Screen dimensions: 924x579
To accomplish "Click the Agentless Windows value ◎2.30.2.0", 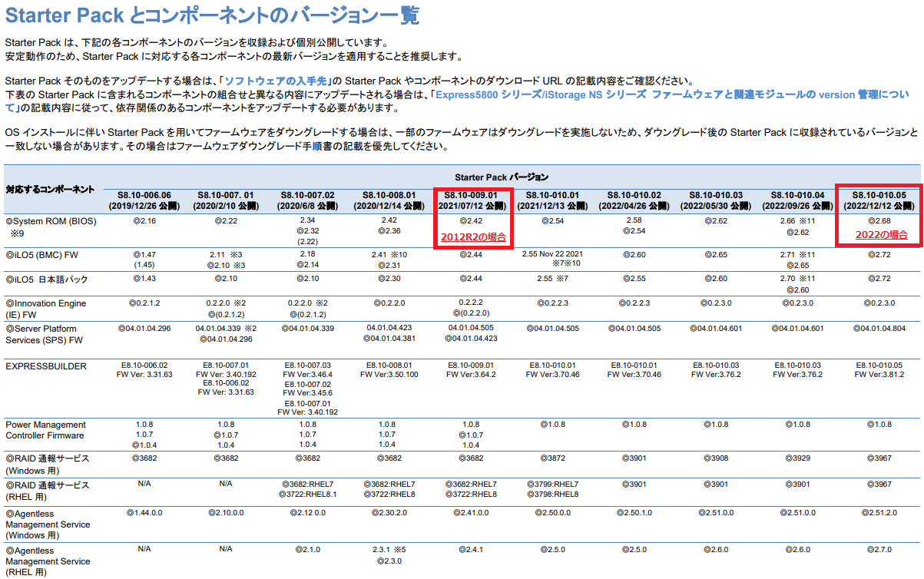I will click(x=389, y=512).
